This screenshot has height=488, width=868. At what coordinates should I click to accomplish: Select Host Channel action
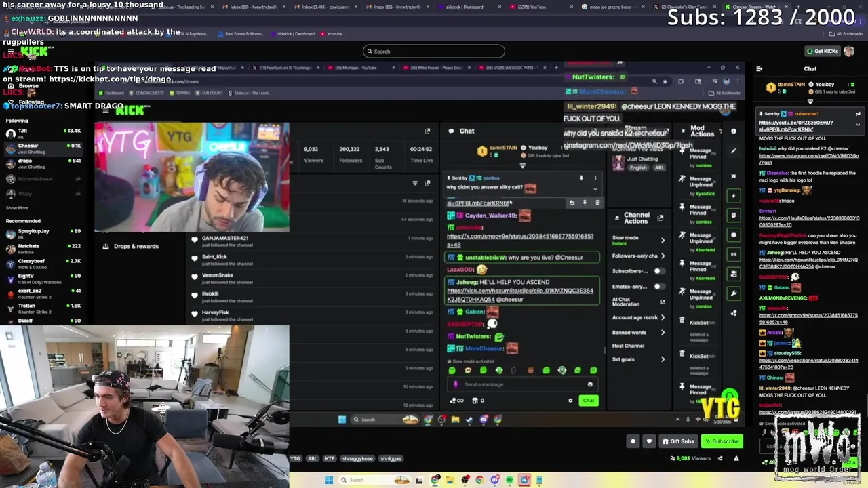[628, 346]
